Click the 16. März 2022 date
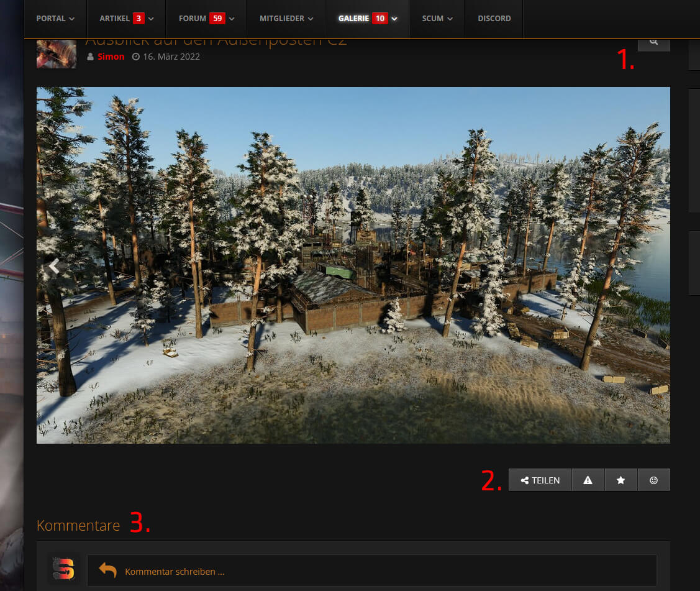This screenshot has width=700, height=591. click(x=170, y=57)
